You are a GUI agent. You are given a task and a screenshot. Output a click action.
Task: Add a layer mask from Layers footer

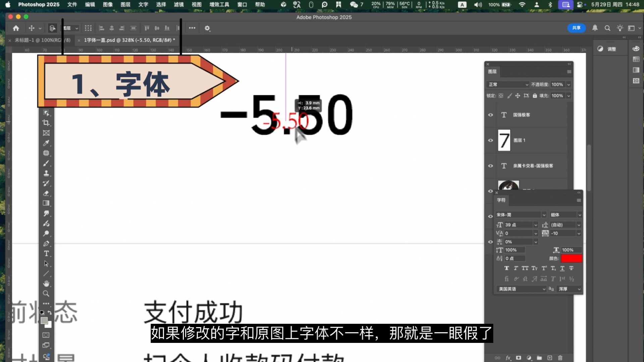click(519, 358)
